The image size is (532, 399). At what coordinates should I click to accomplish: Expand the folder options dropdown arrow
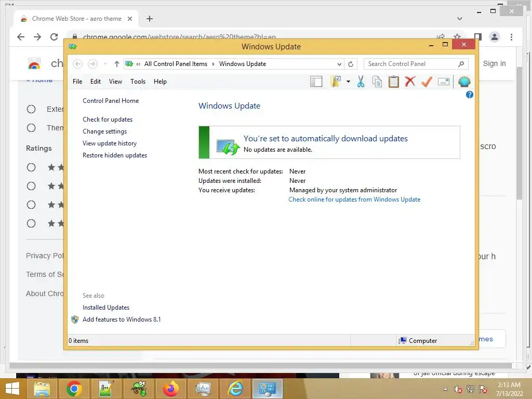pyautogui.click(x=348, y=82)
